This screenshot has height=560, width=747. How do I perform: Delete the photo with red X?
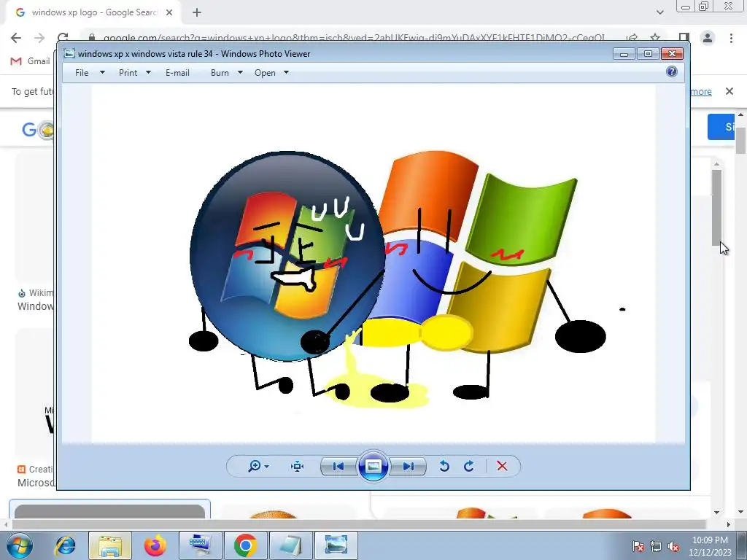point(502,466)
